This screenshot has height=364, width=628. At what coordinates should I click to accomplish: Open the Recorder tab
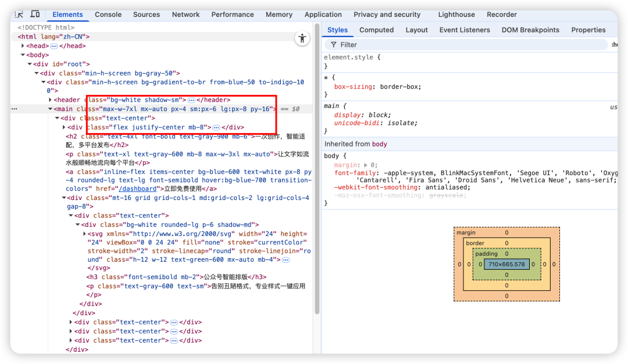tap(502, 15)
